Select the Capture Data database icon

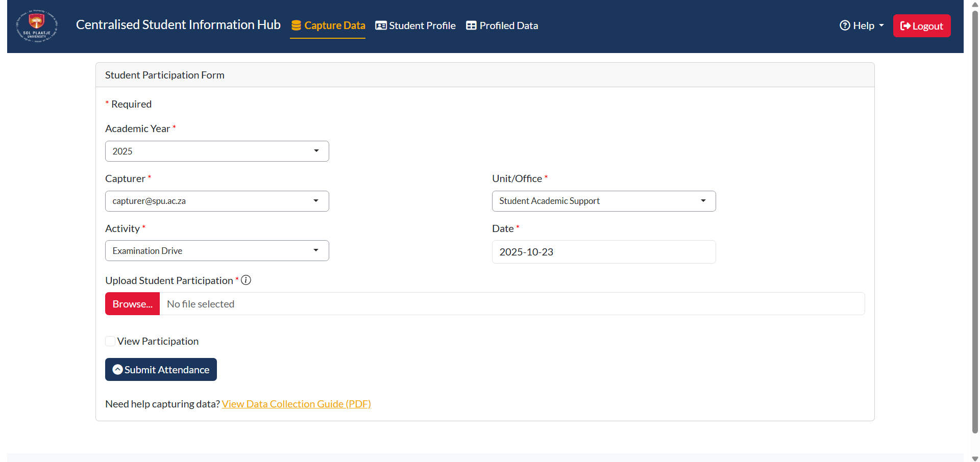[295, 25]
